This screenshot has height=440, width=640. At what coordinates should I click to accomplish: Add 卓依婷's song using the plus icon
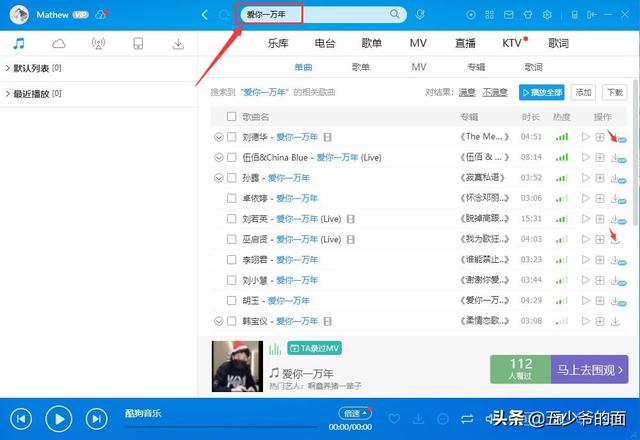(x=600, y=198)
